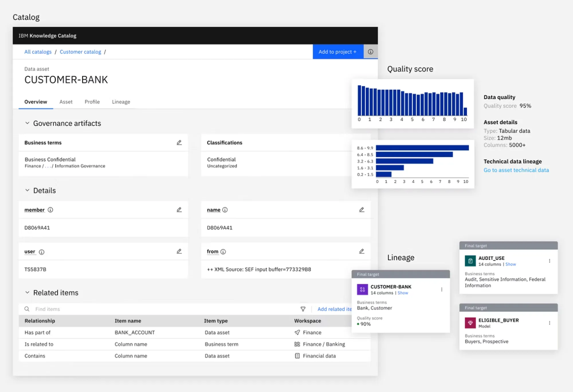Go to All catalogs breadcrumb
This screenshot has width=573, height=392.
pyautogui.click(x=38, y=52)
